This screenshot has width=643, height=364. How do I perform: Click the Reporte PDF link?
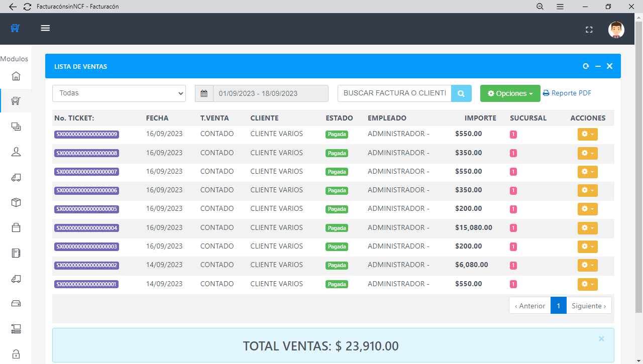[567, 93]
